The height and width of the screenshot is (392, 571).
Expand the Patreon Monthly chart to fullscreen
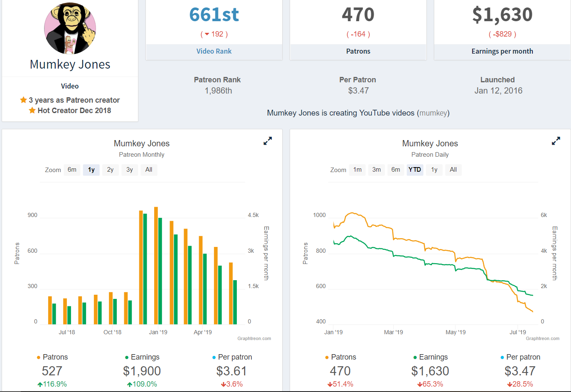pos(268,141)
